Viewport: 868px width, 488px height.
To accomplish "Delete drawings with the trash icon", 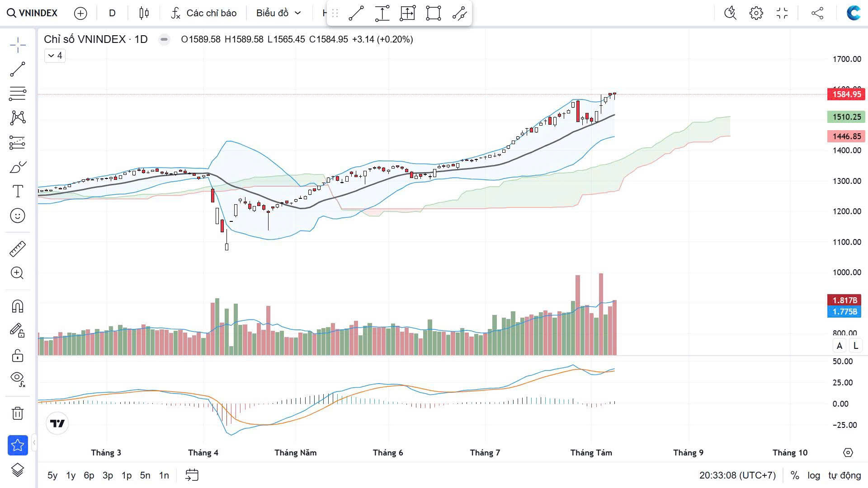I will tap(18, 413).
